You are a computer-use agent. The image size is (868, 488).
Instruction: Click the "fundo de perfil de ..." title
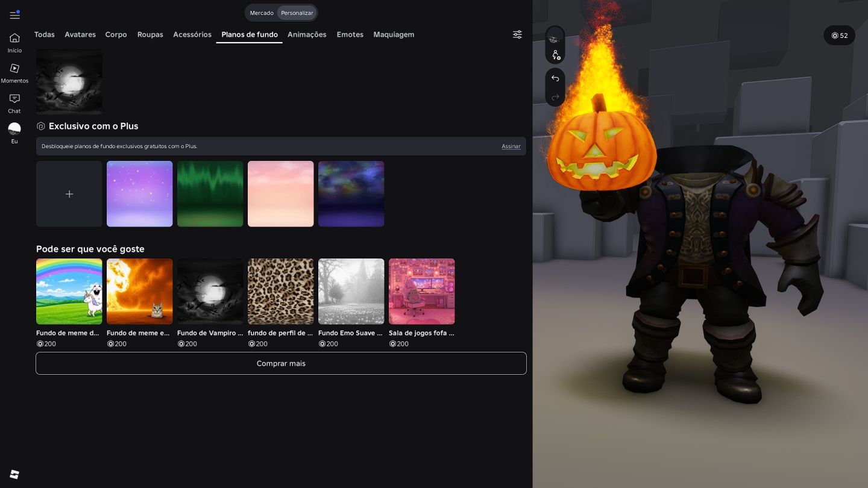[280, 333]
